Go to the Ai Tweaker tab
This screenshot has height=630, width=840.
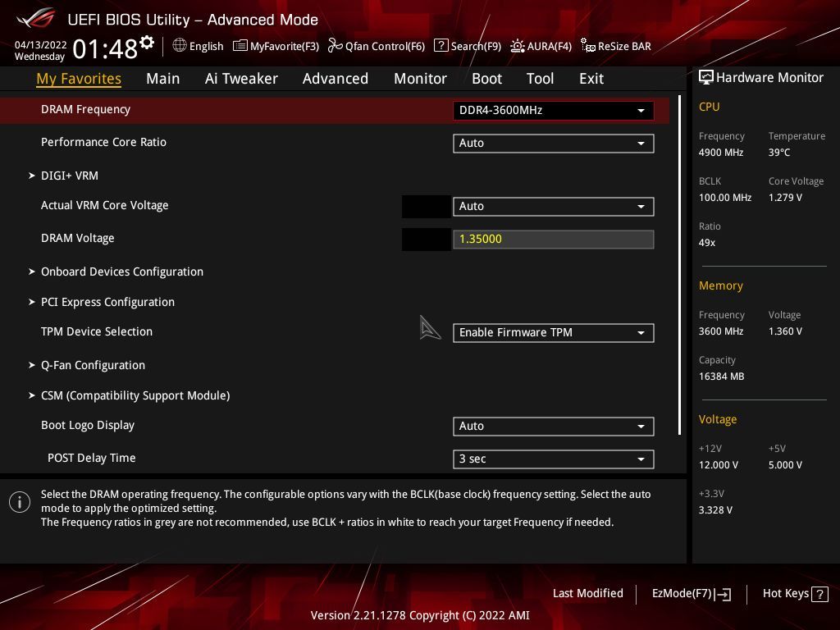(x=241, y=79)
